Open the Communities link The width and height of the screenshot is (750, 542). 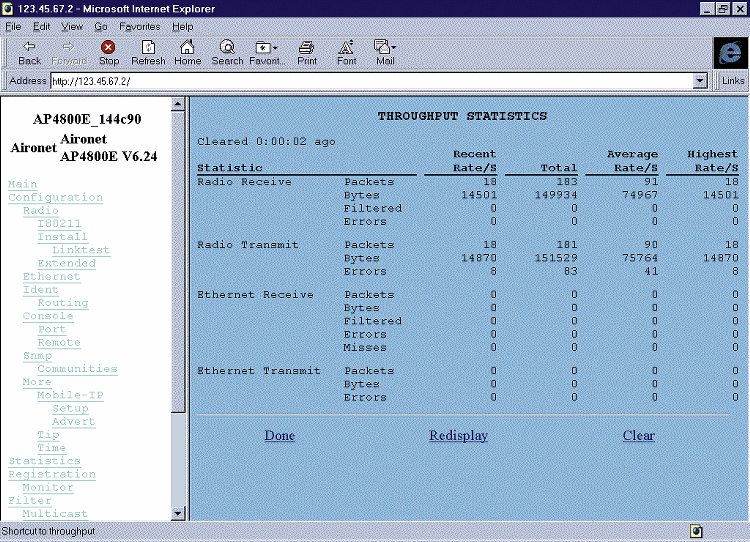pyautogui.click(x=77, y=369)
